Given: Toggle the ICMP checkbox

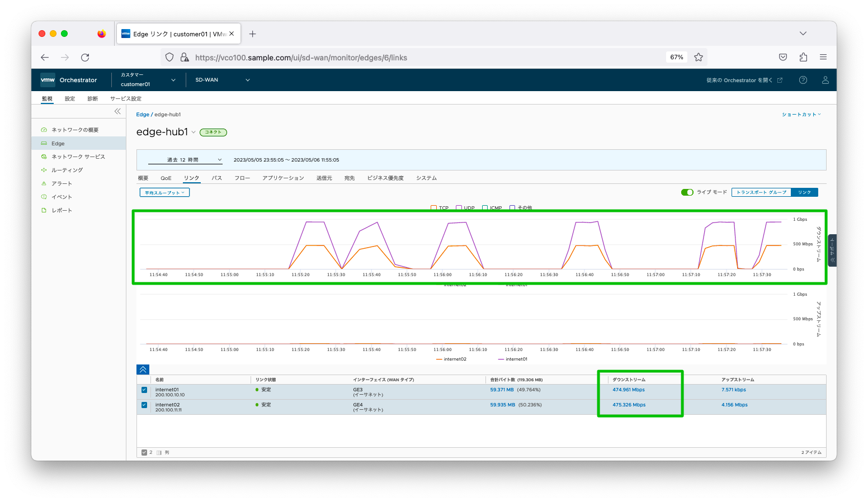Looking at the screenshot, I should (x=485, y=208).
